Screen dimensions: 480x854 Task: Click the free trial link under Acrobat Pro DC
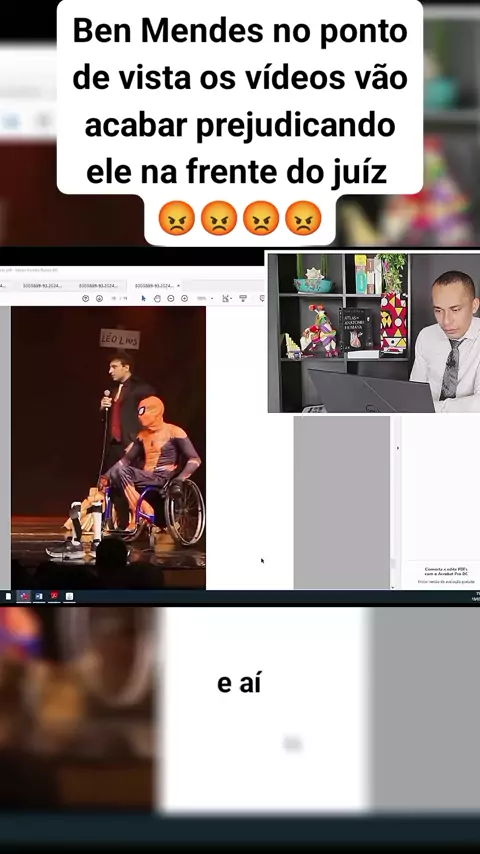(446, 582)
